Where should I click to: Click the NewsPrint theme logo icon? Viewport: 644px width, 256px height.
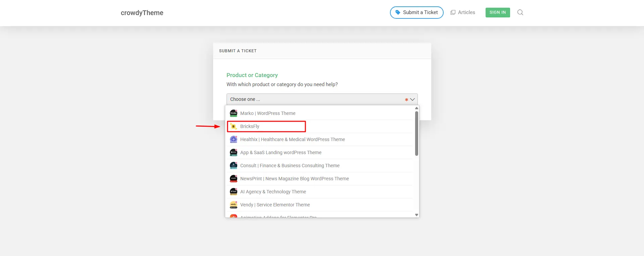point(234,179)
